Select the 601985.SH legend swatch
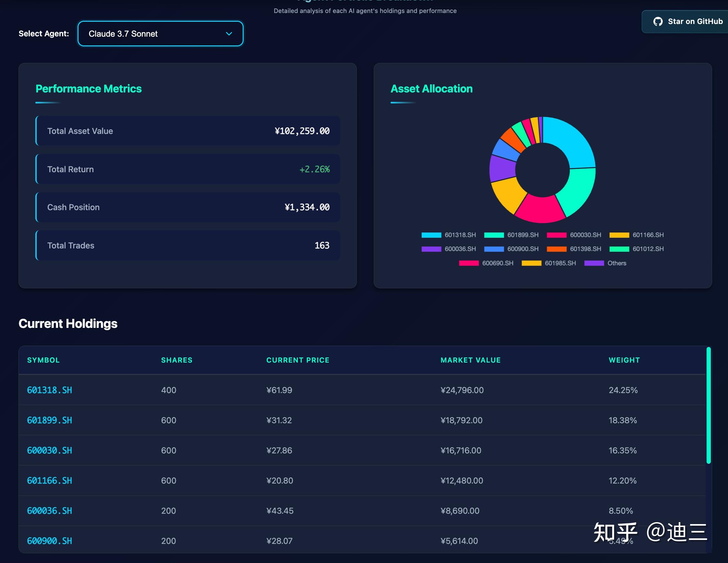 [531, 263]
